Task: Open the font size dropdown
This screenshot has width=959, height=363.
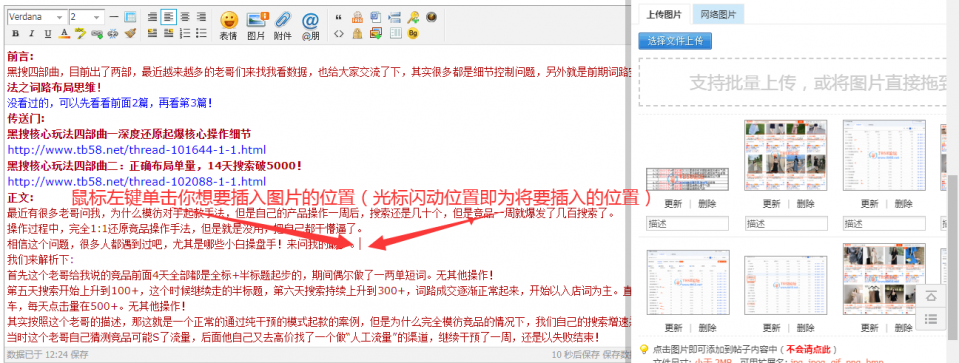Action: click(86, 16)
